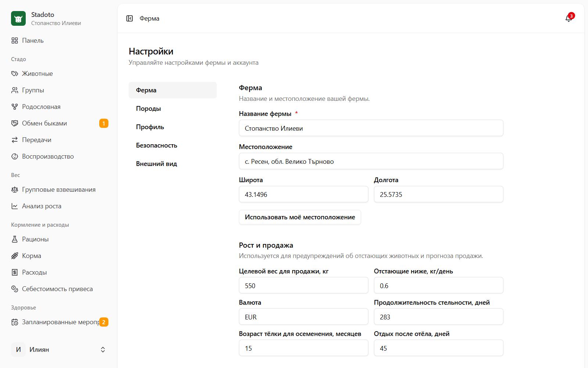This screenshot has height=368, width=588.
Task: Click the Панель dashboard grid icon
Action: coord(15,40)
